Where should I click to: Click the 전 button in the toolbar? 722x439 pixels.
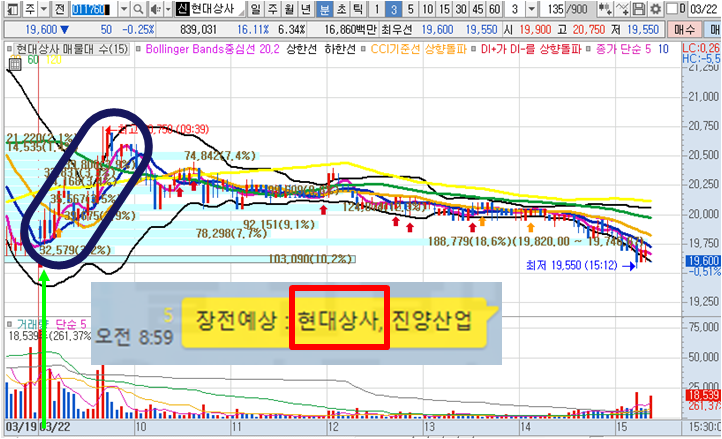(59, 9)
